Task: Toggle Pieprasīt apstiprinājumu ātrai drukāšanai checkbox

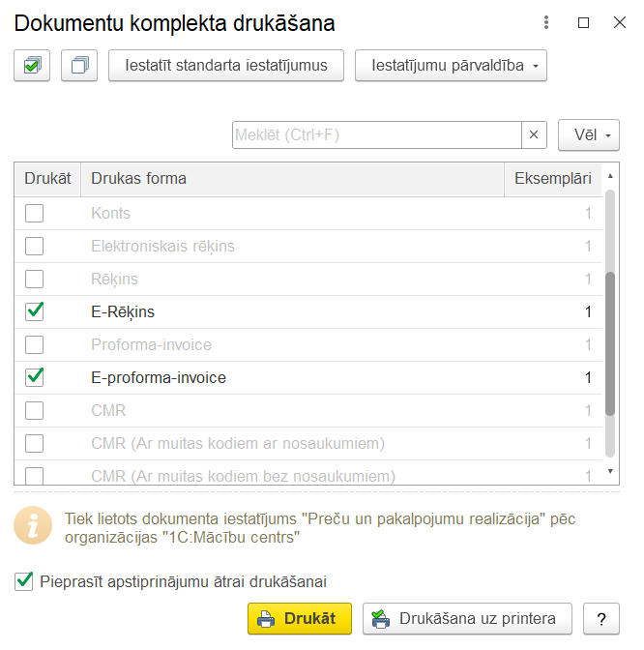Action: coord(23,581)
